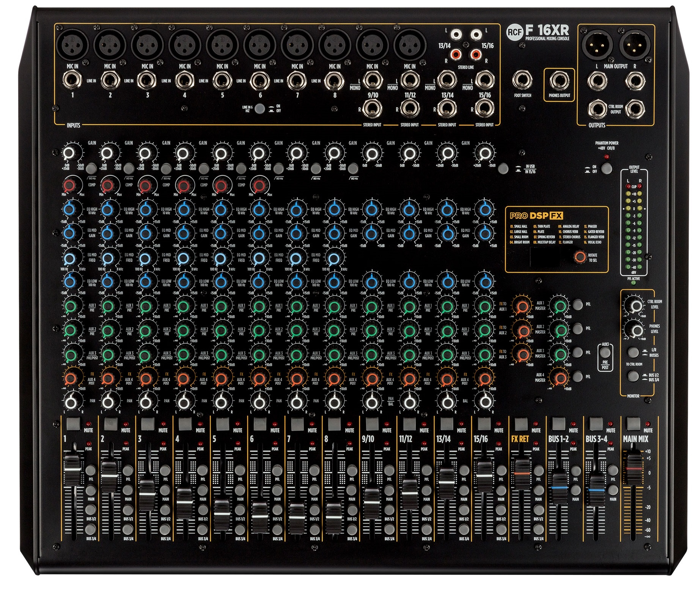The height and width of the screenshot is (592, 700).
Task: Click the PHONES OUTPUT jack
Action: coord(559,81)
